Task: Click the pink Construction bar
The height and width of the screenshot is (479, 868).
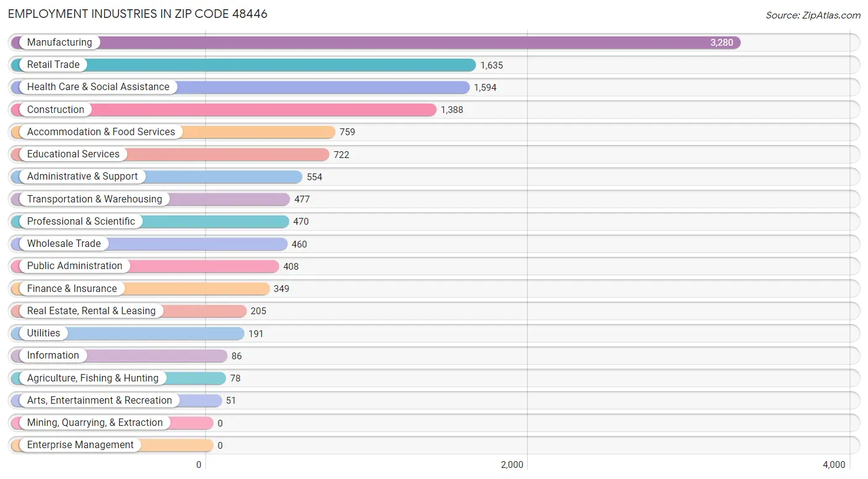Action: click(223, 110)
